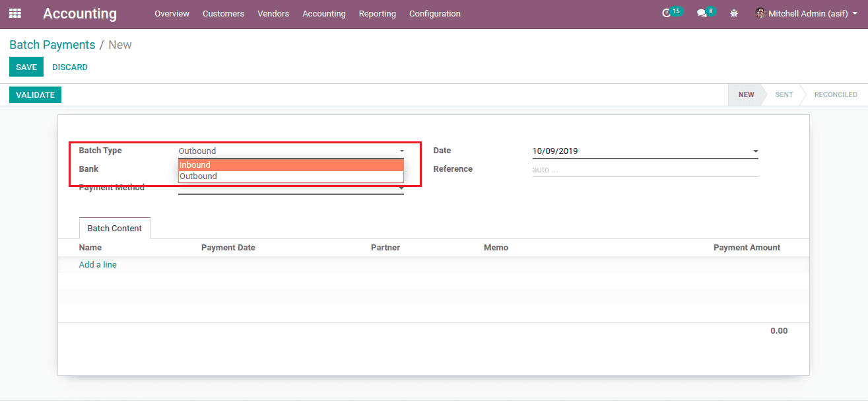
Task: Open the apps grid menu icon
Action: click(15, 13)
